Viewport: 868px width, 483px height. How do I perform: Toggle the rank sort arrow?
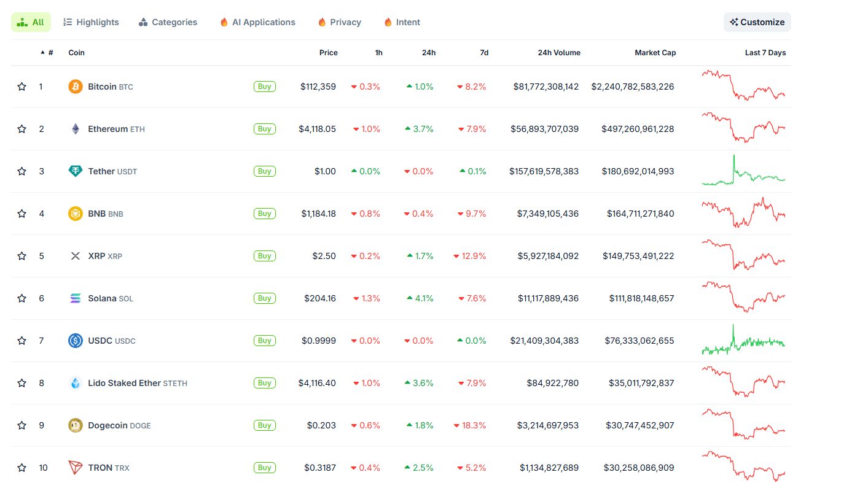(x=42, y=52)
